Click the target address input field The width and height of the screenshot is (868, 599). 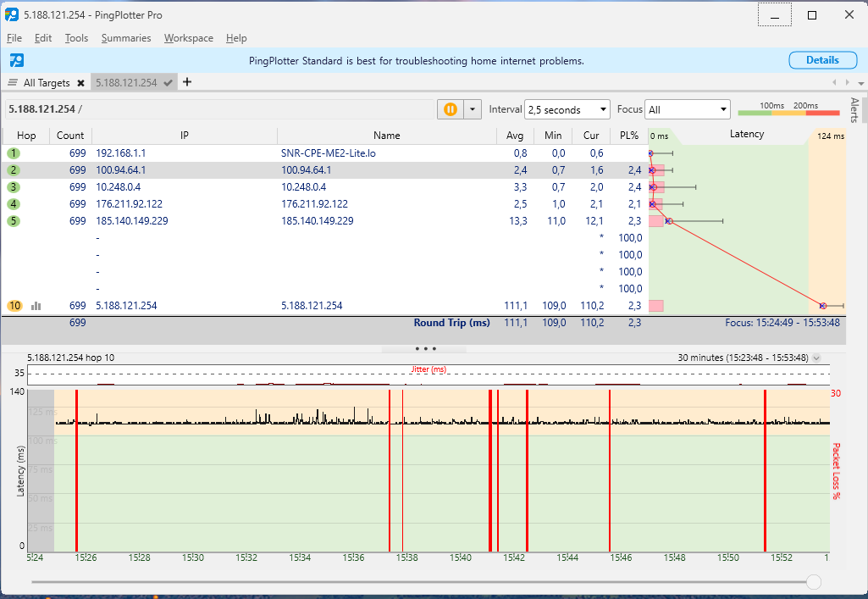point(220,109)
